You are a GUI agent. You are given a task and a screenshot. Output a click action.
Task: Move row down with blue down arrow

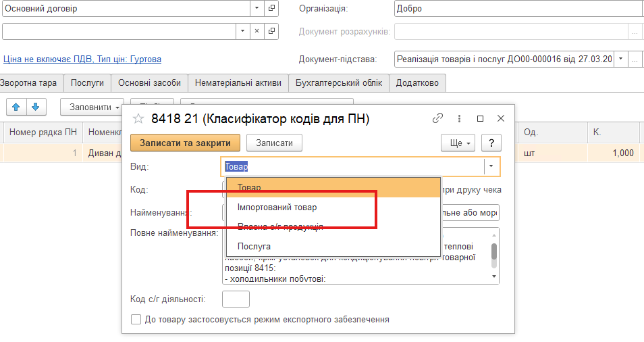coord(36,107)
